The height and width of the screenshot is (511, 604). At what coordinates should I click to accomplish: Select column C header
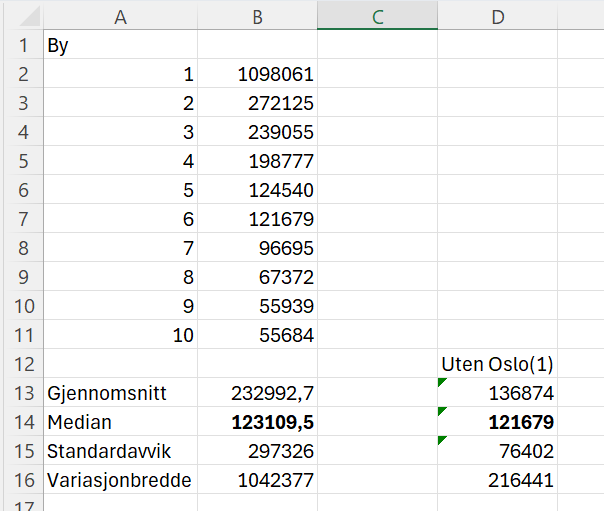pyautogui.click(x=377, y=15)
